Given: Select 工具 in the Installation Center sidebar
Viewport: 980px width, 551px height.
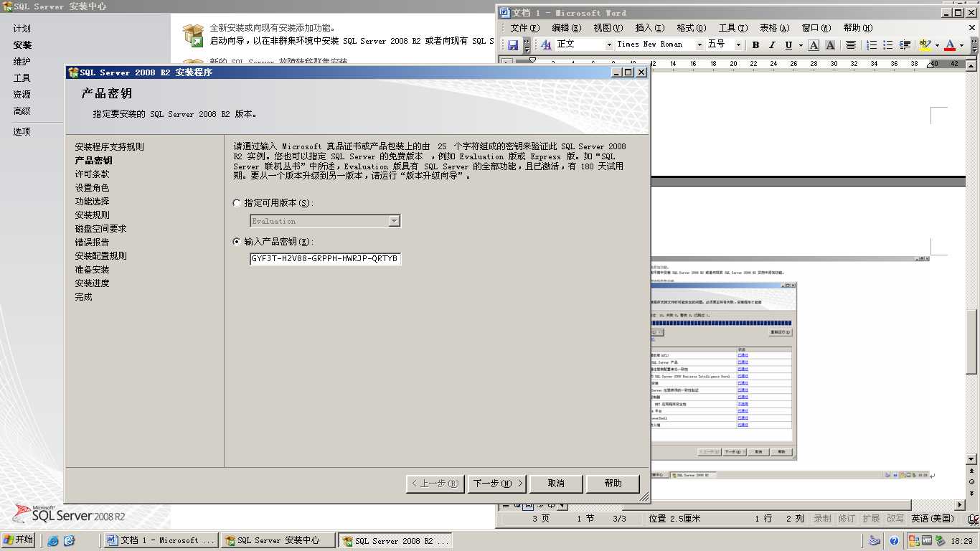Looking at the screenshot, I should point(22,78).
